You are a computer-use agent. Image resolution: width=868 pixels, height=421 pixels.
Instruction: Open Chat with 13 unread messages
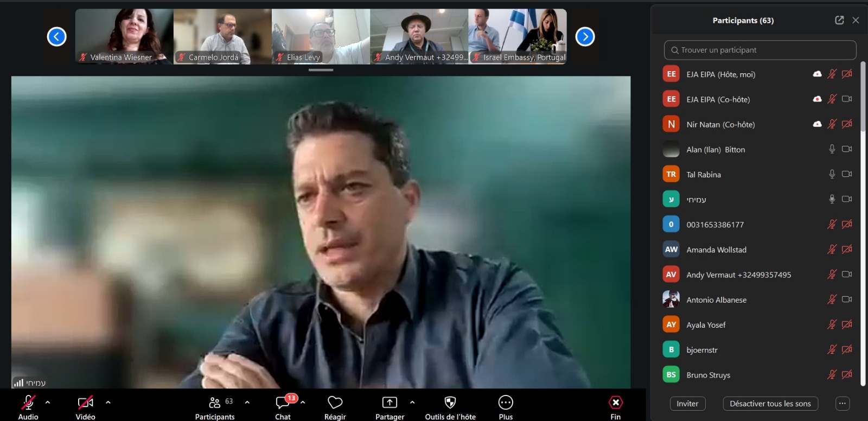(283, 403)
